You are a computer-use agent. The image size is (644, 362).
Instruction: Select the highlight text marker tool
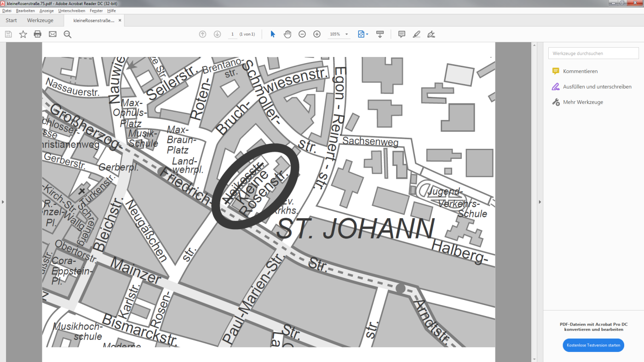(416, 34)
